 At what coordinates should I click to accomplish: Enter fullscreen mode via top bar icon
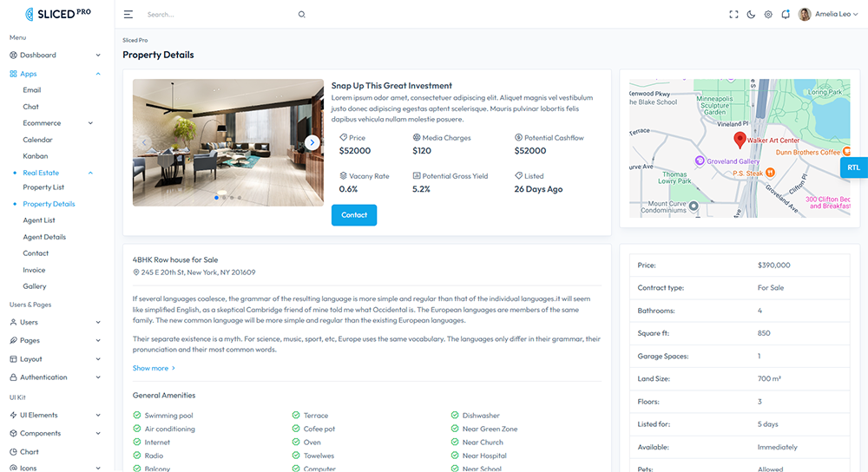tap(733, 15)
